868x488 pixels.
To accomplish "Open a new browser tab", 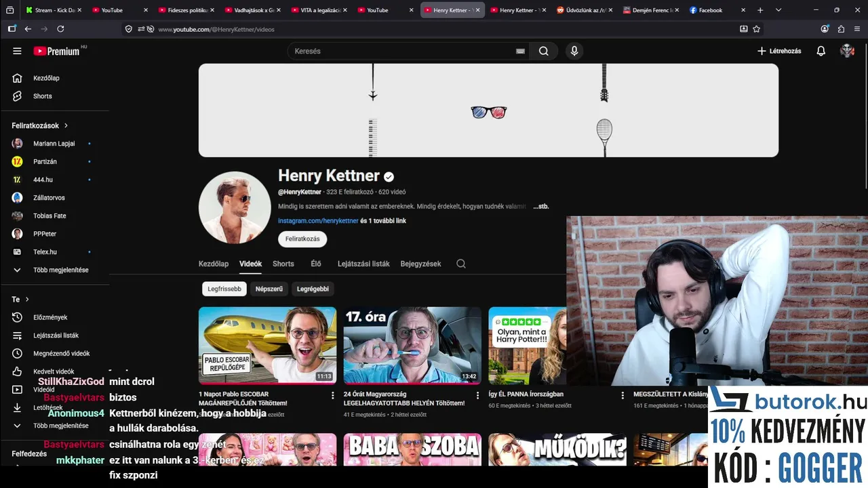I will pos(760,10).
